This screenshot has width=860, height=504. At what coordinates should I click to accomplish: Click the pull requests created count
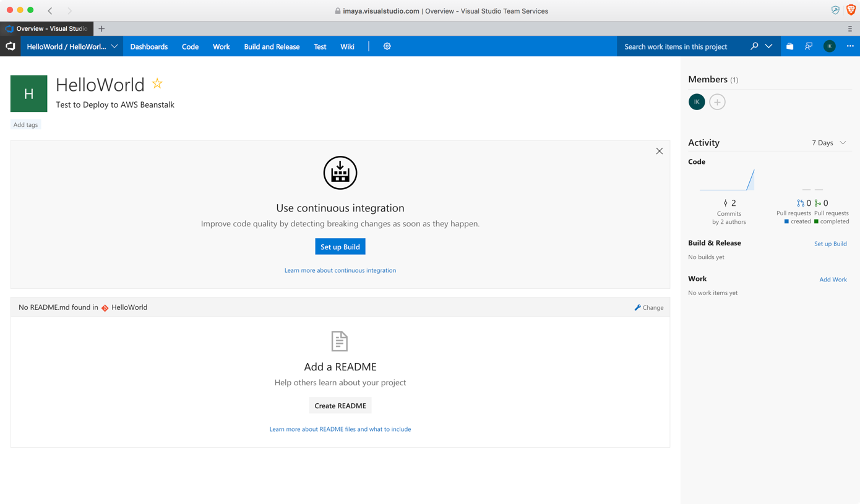[804, 203]
